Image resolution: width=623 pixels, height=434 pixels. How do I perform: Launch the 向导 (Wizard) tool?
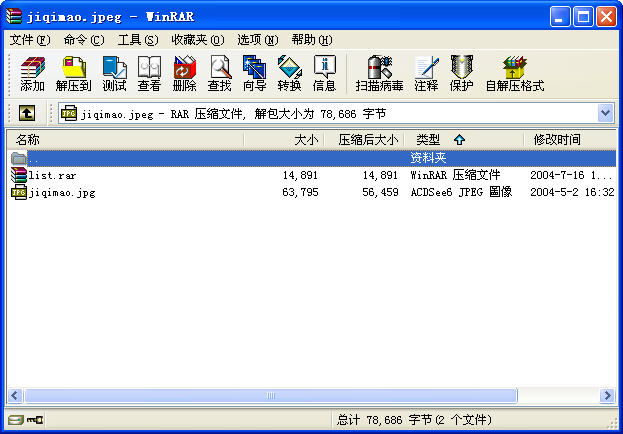tap(254, 74)
